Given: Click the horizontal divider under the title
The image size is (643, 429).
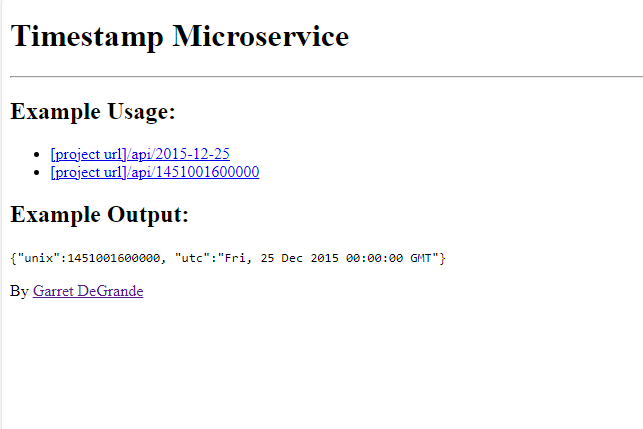Looking at the screenshot, I should tap(326, 76).
